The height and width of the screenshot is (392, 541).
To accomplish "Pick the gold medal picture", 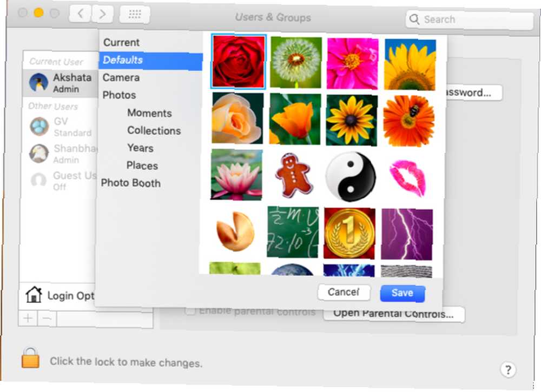I will click(x=349, y=233).
